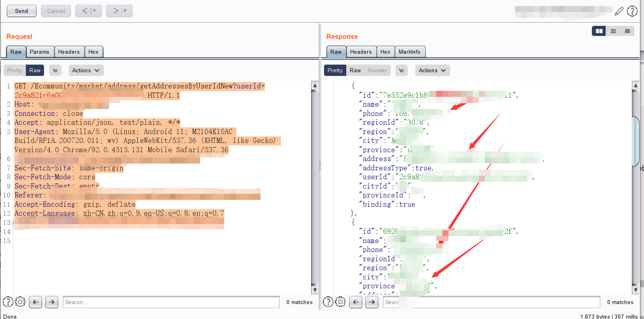Toggle Raw view in Response viewer
Viewport: 644px width, 319px height.
click(355, 70)
